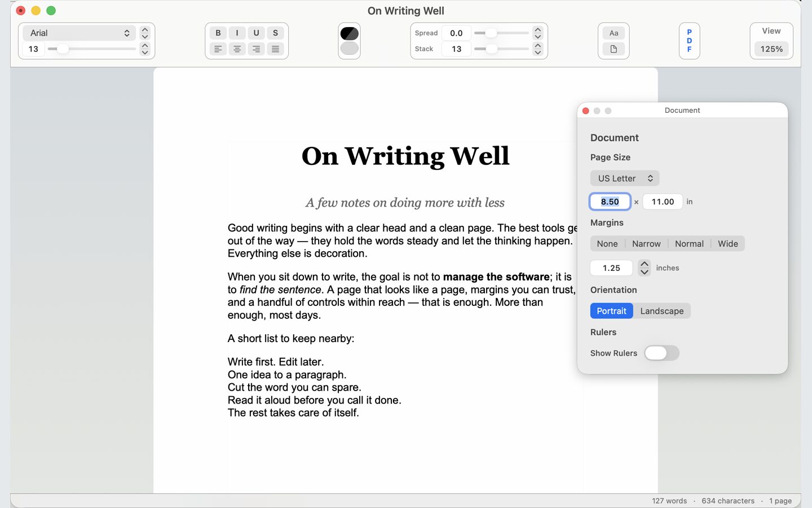Click the subtitle "A few notes on doing more with less"
This screenshot has width=812, height=508.
pyautogui.click(x=405, y=203)
